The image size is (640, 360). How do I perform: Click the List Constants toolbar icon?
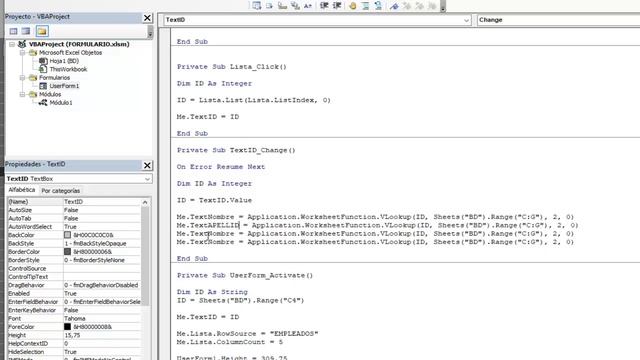point(269,6)
